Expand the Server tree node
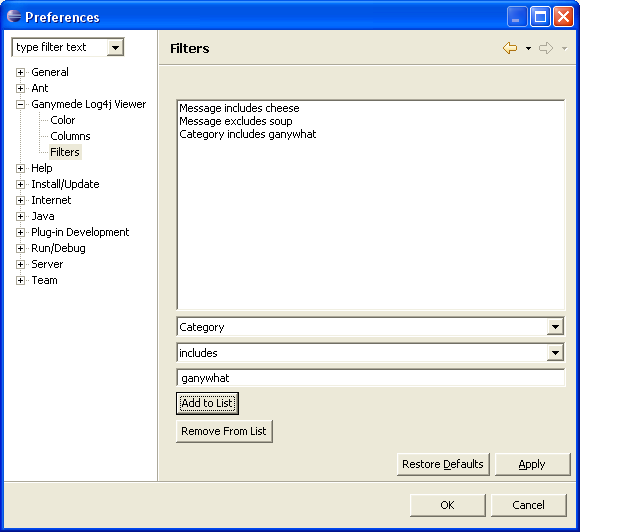 coord(20,264)
